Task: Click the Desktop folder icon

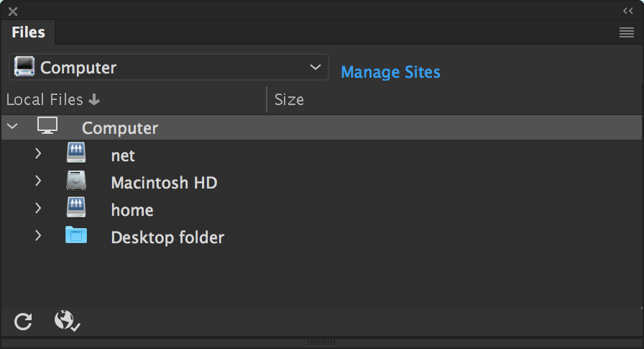Action: pos(76,235)
